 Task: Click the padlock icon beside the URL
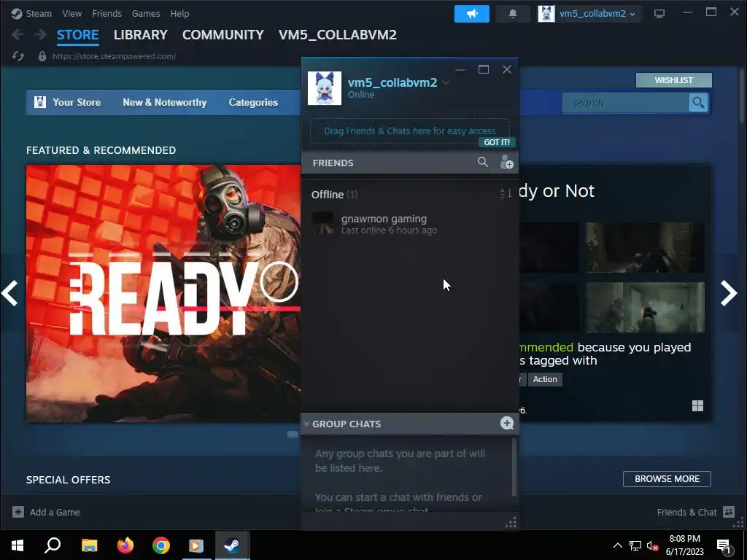[x=42, y=56]
